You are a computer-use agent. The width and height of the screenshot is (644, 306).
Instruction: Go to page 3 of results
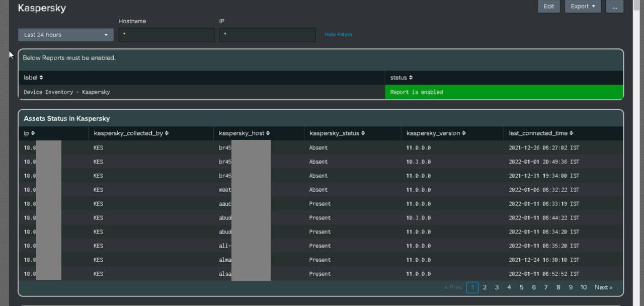click(x=497, y=287)
